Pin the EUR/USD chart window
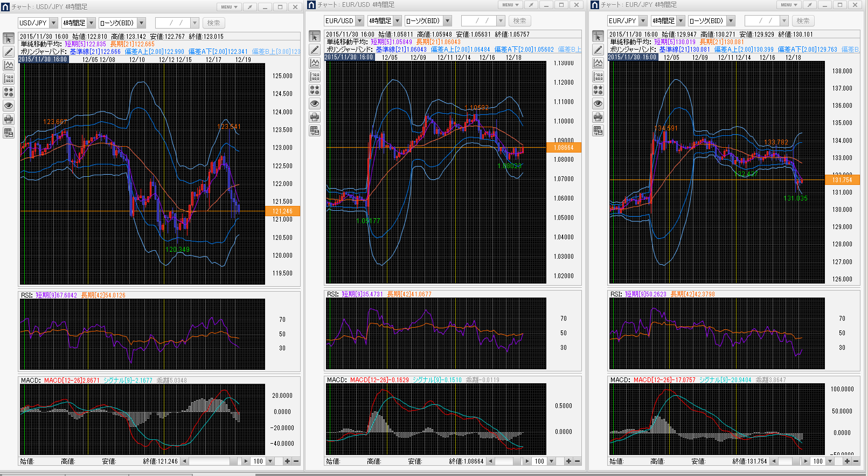868x476 pixels. pos(531,5)
